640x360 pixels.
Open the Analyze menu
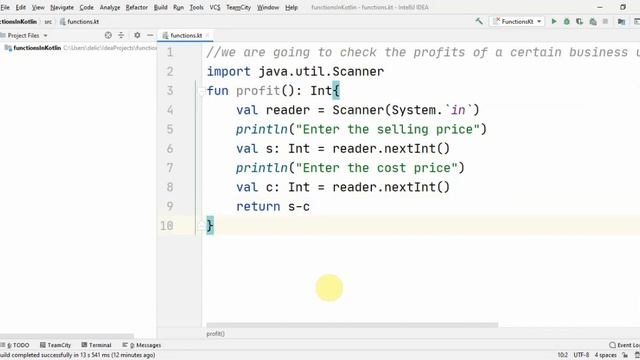pos(110,7)
